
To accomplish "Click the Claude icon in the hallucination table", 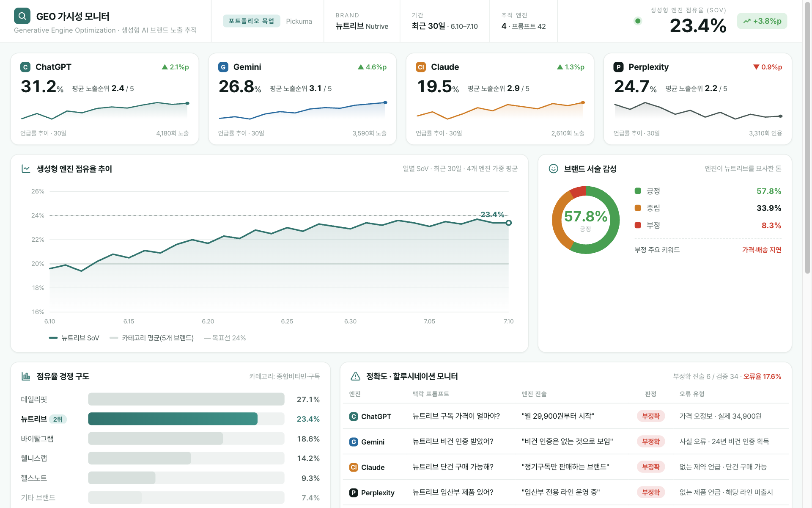I will point(354,467).
